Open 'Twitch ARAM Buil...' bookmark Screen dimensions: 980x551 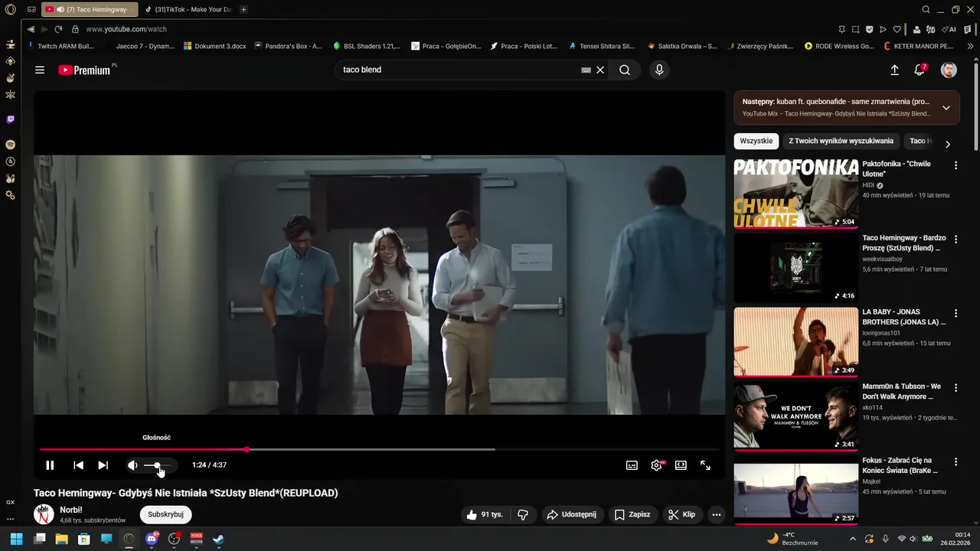pyautogui.click(x=60, y=46)
